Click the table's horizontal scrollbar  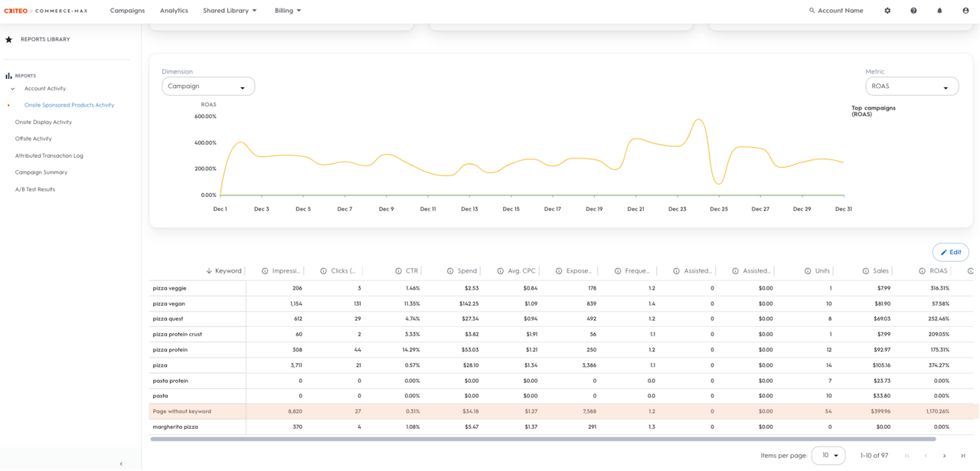point(542,440)
